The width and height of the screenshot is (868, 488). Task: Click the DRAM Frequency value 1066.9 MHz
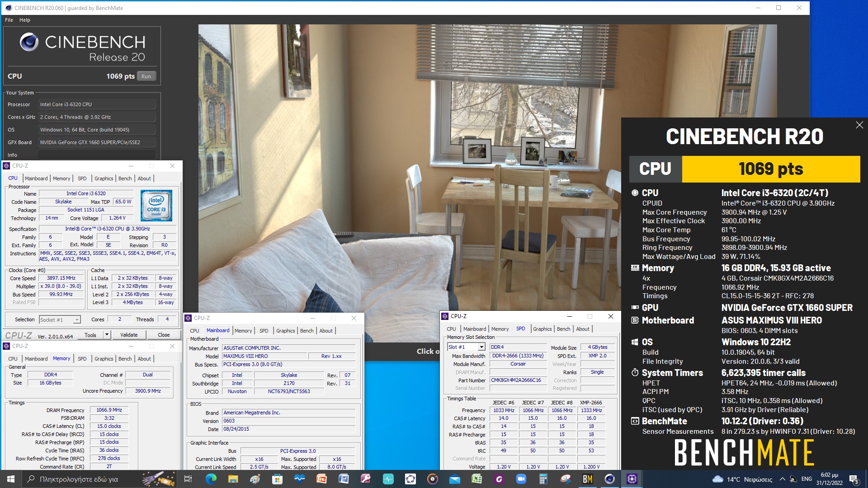[109, 410]
